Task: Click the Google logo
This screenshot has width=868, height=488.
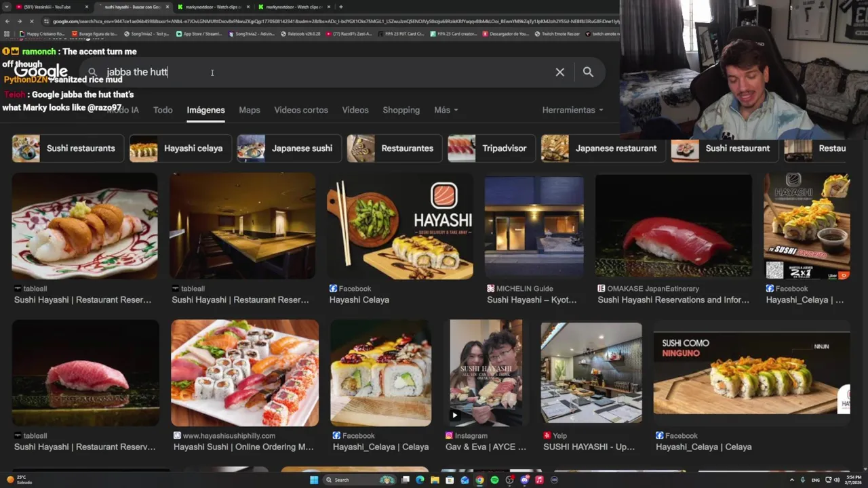Action: (41, 72)
